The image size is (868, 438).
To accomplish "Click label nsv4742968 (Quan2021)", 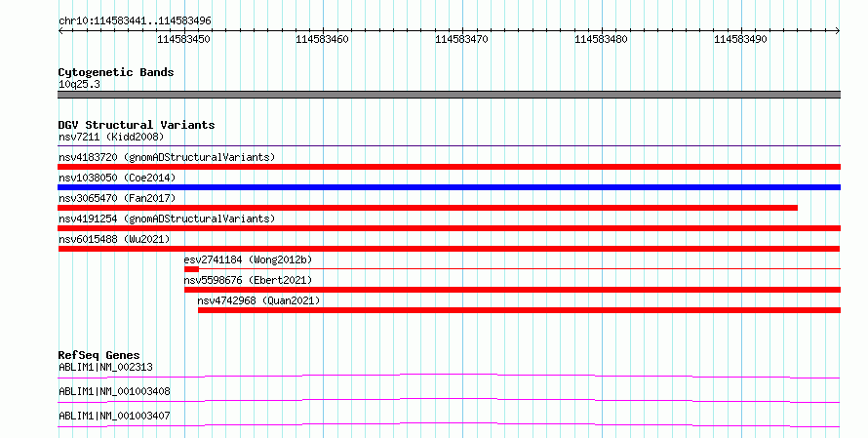I will pos(259,300).
